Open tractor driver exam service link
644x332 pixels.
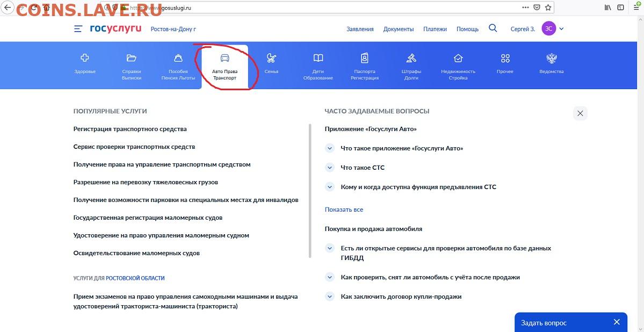click(x=185, y=301)
